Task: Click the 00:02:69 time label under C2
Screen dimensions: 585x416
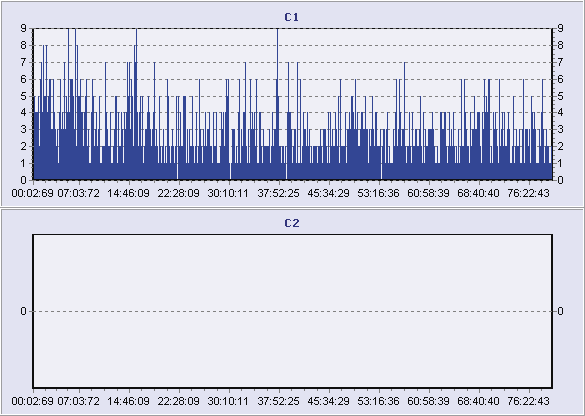Action: pyautogui.click(x=32, y=401)
